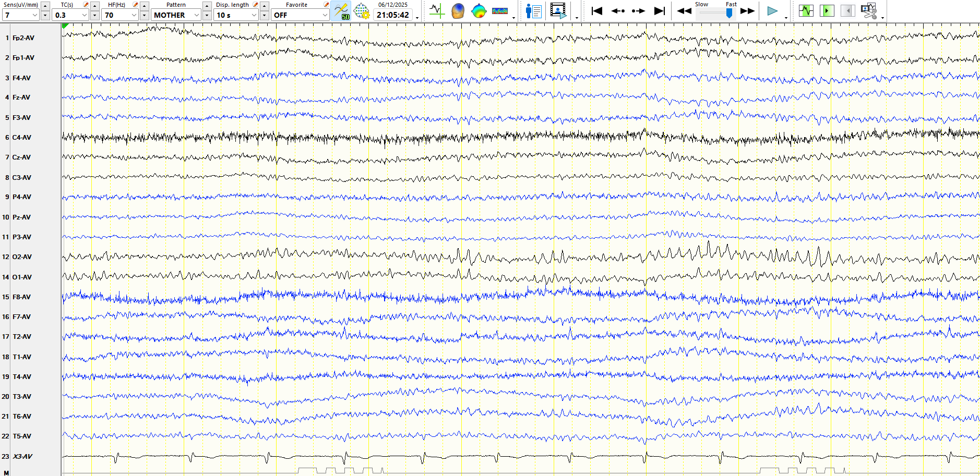The image size is (980, 476).
Task: Open the 3D head voltage map
Action: point(458,11)
